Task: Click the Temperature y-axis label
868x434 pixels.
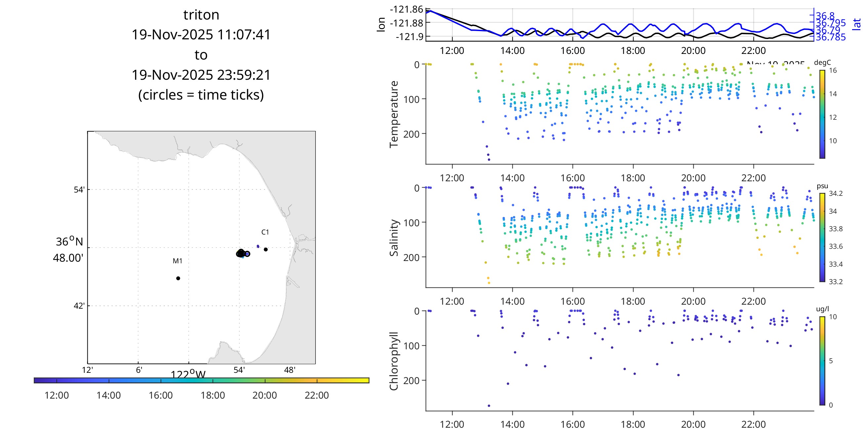Action: pos(394,114)
